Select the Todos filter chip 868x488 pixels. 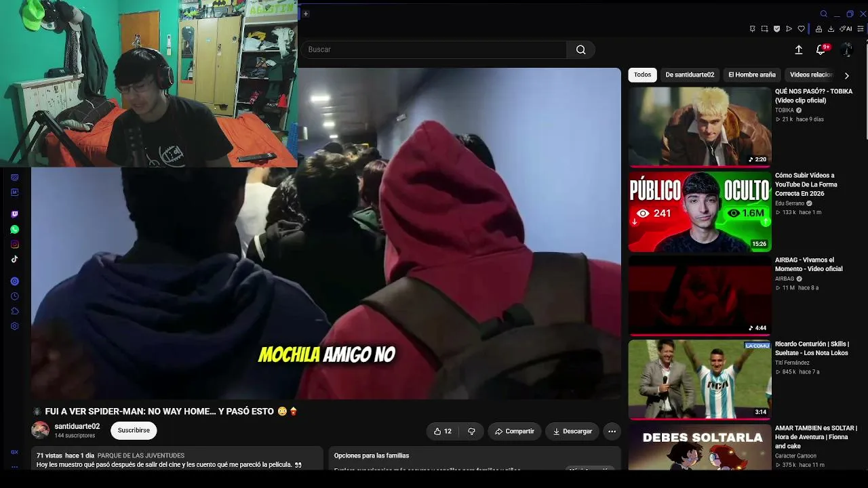[x=642, y=75]
